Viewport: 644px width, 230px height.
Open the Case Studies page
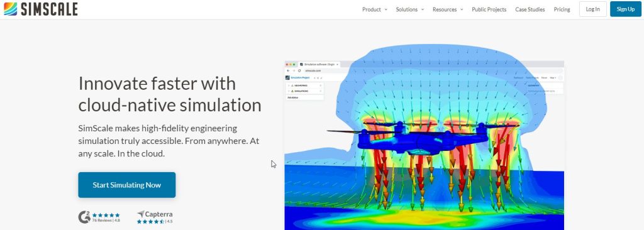(x=530, y=9)
